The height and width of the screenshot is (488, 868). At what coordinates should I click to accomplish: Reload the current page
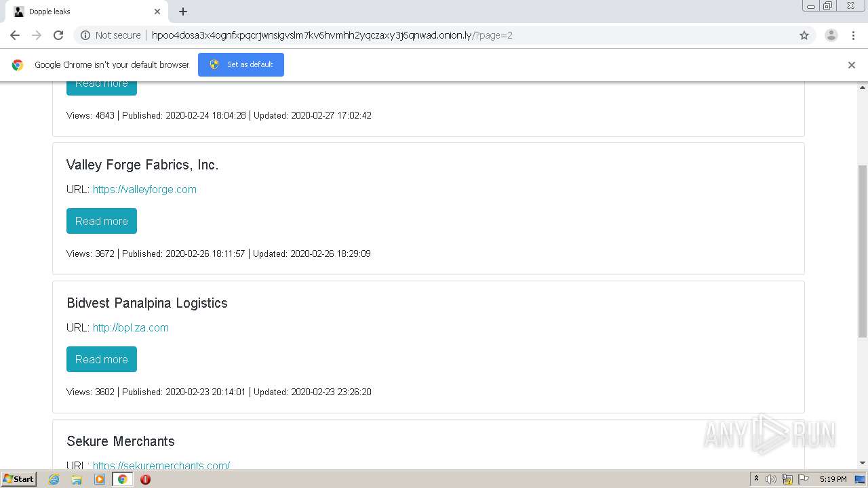(x=58, y=35)
